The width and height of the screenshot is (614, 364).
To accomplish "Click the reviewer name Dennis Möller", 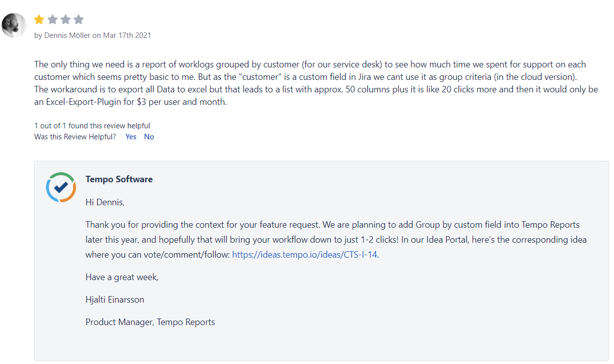I will pos(67,35).
